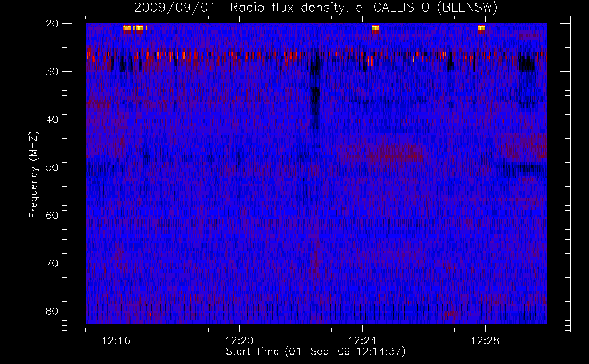The height and width of the screenshot is (364, 589).
Task: Click the yellow burst near 12:24 at 21 MHz
Action: (x=375, y=29)
